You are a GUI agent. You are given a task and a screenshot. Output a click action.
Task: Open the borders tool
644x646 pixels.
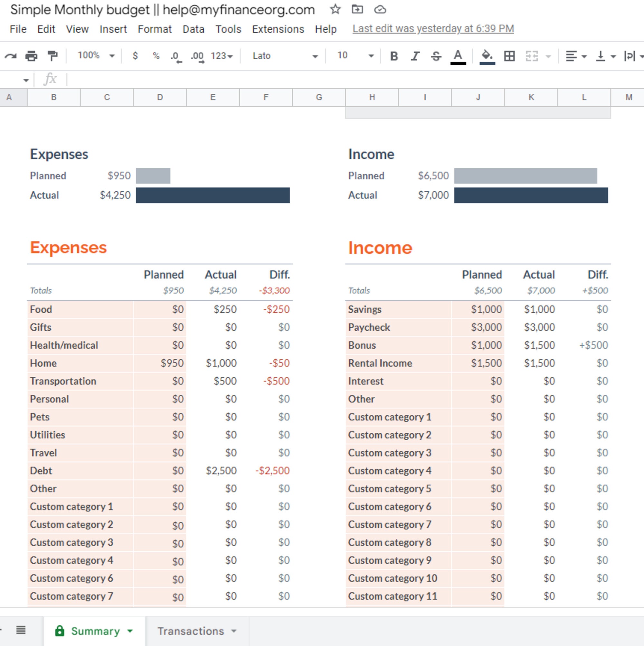(509, 56)
